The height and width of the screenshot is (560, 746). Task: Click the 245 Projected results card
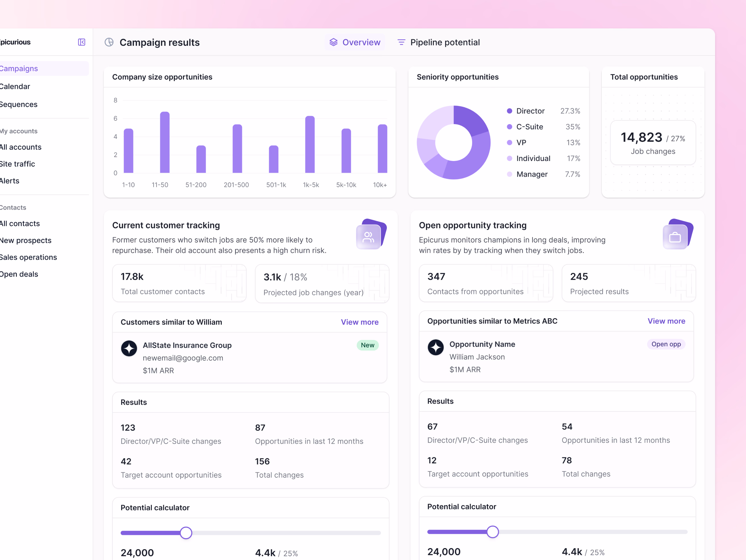[x=629, y=283]
